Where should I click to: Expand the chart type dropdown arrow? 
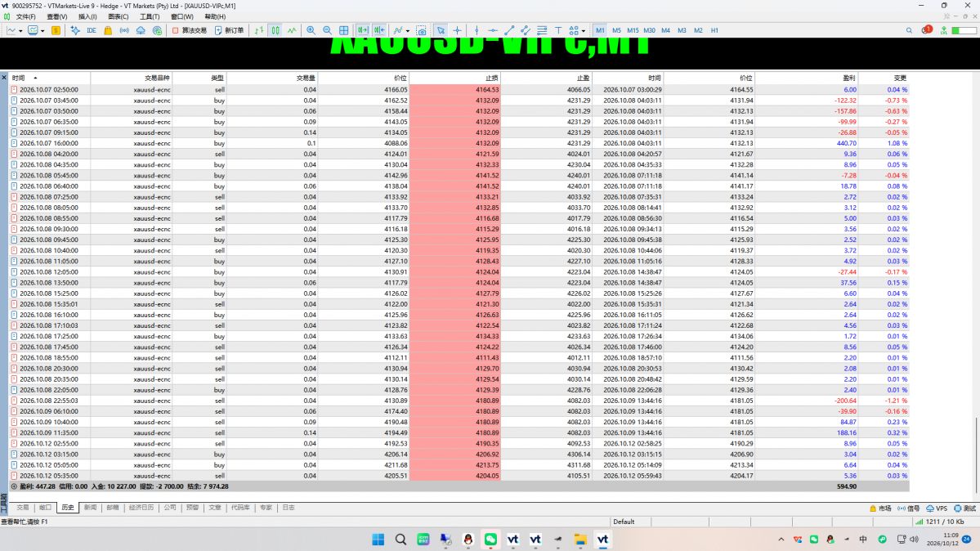20,30
